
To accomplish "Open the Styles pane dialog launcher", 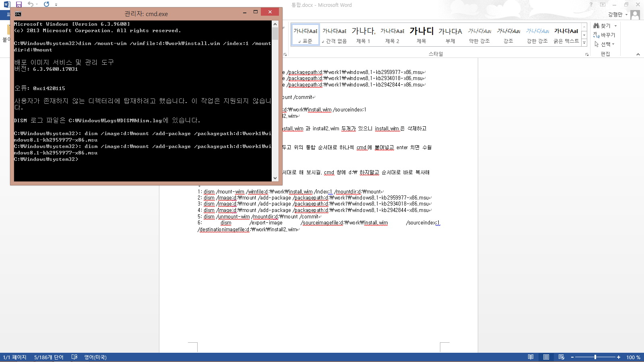I will coord(587,54).
